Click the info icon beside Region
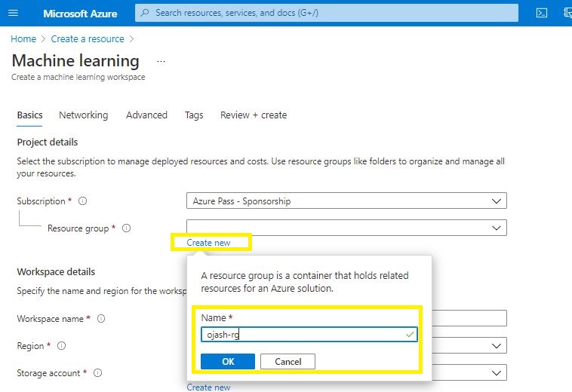Image resolution: width=572 pixels, height=392 pixels. [x=61, y=346]
